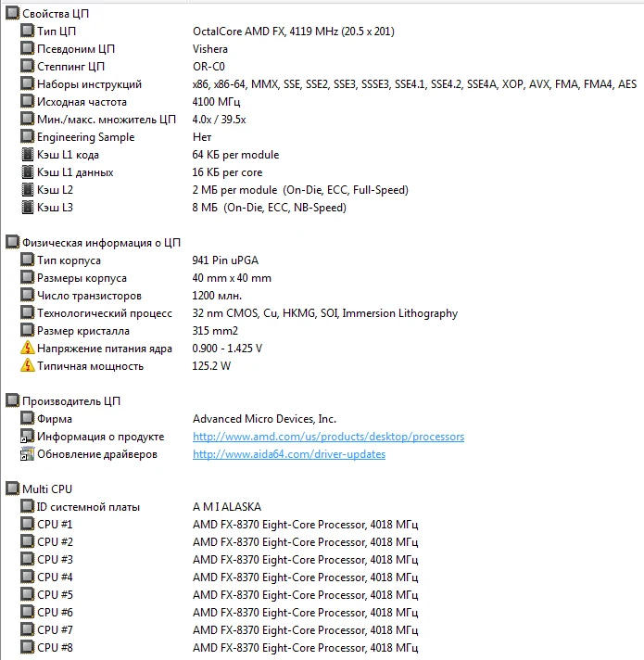
Task: Click the chip icon beside Свойства ЦП
Action: pyautogui.click(x=12, y=14)
